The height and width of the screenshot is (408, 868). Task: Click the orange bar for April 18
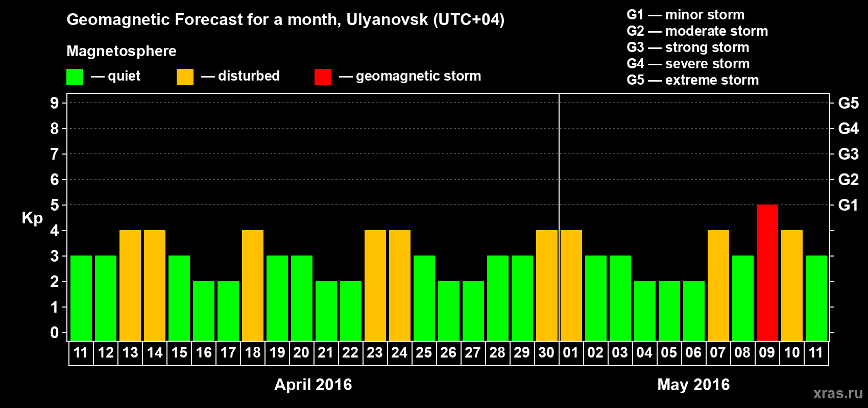coord(252,285)
